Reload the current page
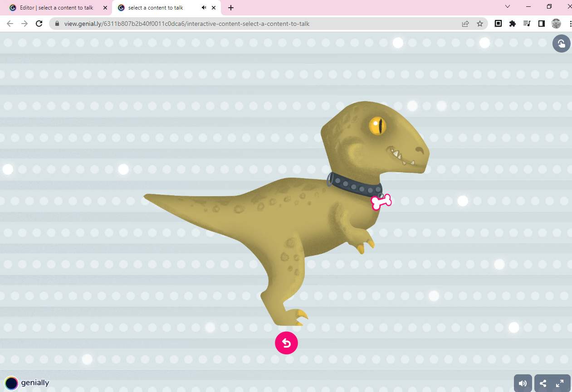This screenshot has height=392, width=572. pos(39,24)
